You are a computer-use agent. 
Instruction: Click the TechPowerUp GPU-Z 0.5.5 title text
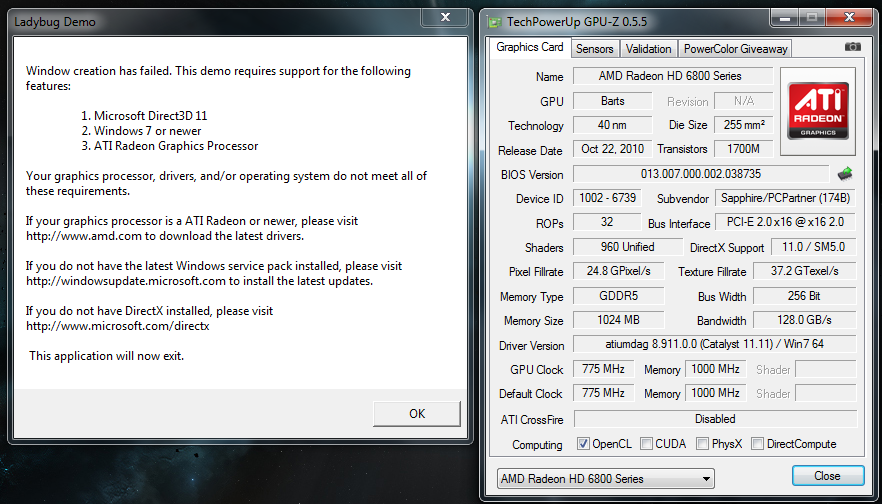577,22
